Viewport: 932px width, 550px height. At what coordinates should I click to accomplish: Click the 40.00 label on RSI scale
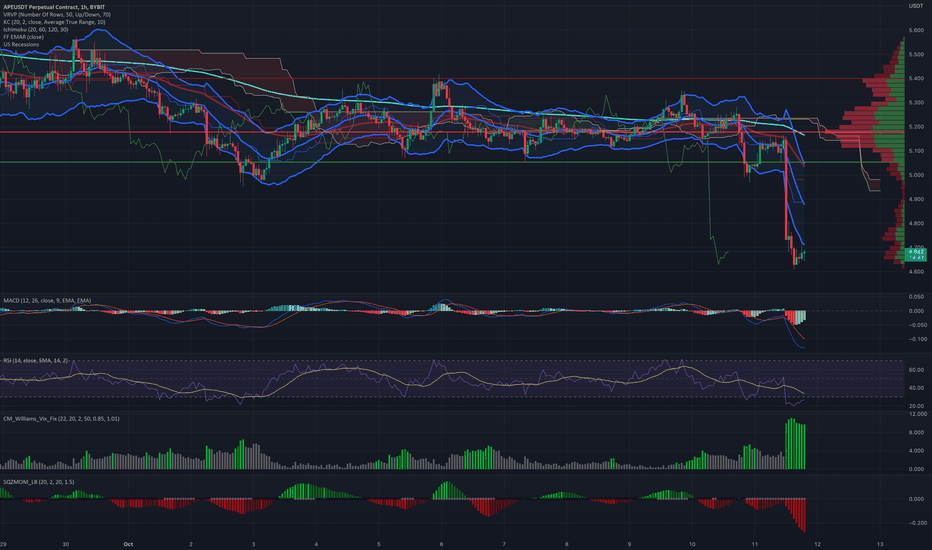[x=916, y=388]
